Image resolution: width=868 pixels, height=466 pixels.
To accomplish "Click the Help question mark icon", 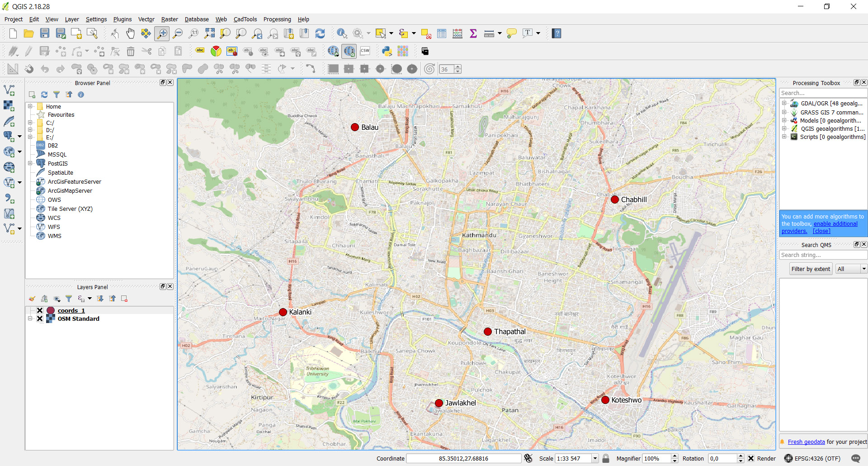I will [557, 33].
